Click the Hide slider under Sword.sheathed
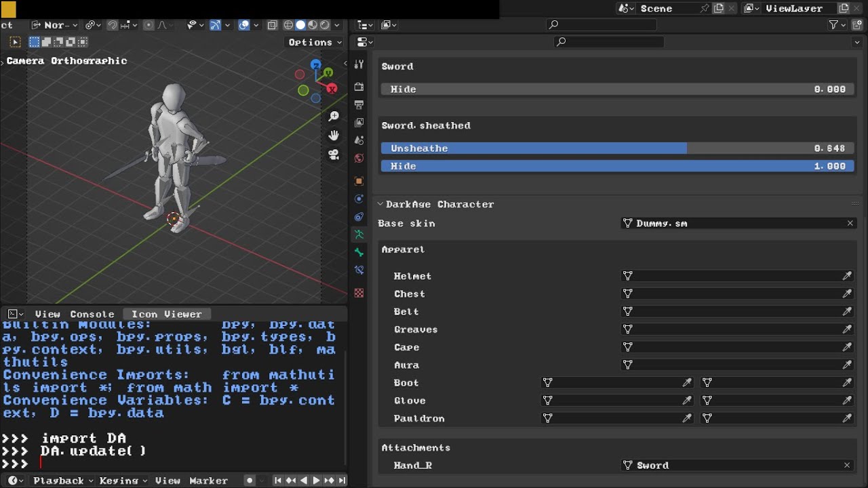 tap(617, 166)
